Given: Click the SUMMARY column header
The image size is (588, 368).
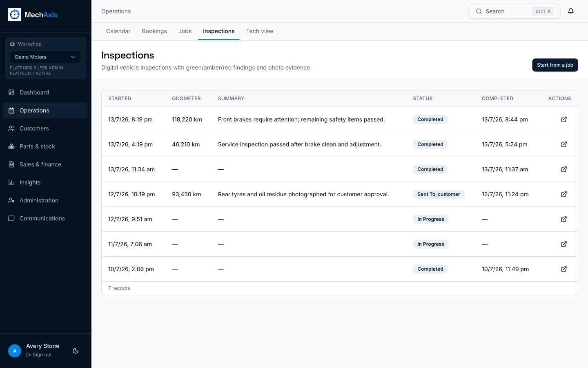Looking at the screenshot, I should tap(231, 99).
